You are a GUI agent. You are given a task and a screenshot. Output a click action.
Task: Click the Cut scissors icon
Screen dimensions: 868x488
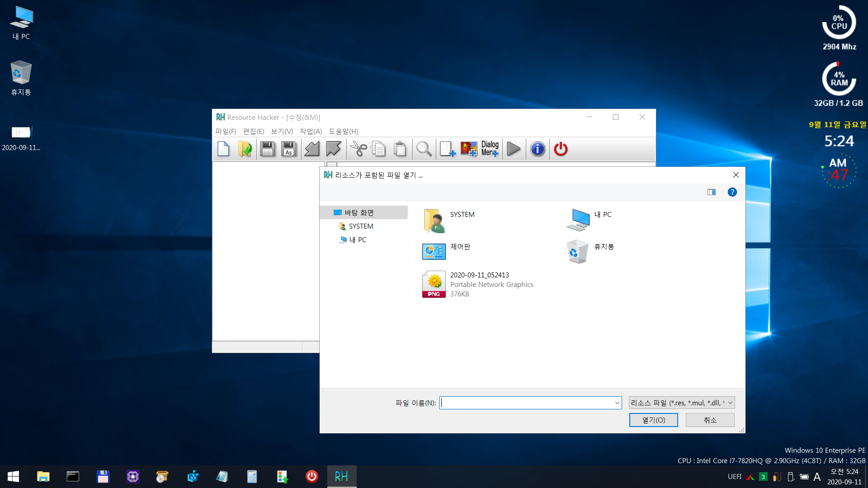point(359,149)
